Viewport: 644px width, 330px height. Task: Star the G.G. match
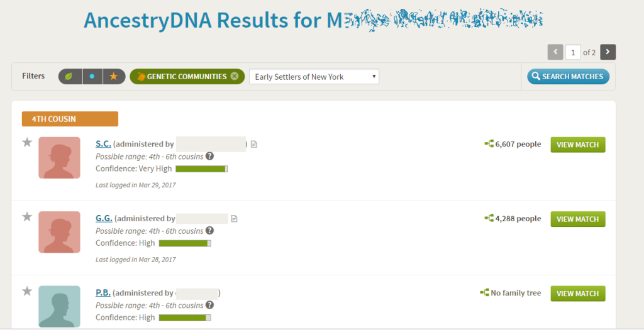point(27,217)
